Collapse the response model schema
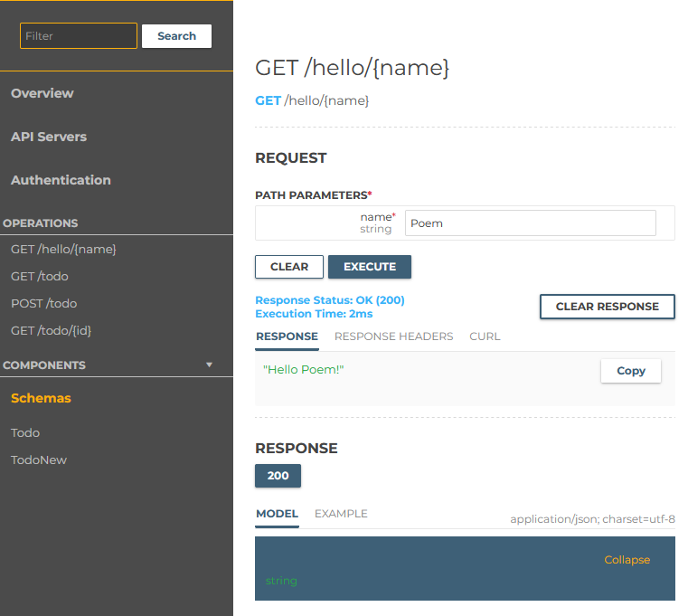 click(x=627, y=560)
